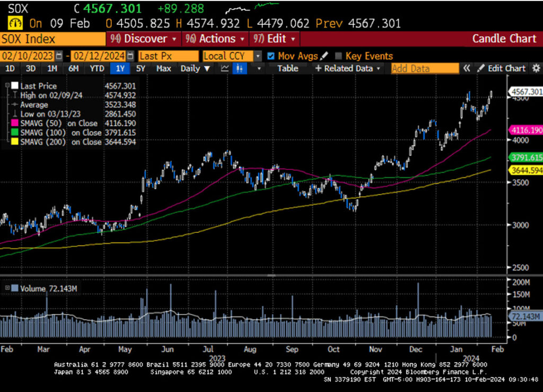The image size is (543, 392).
Task: Click the line chart type icon
Action: [225, 68]
